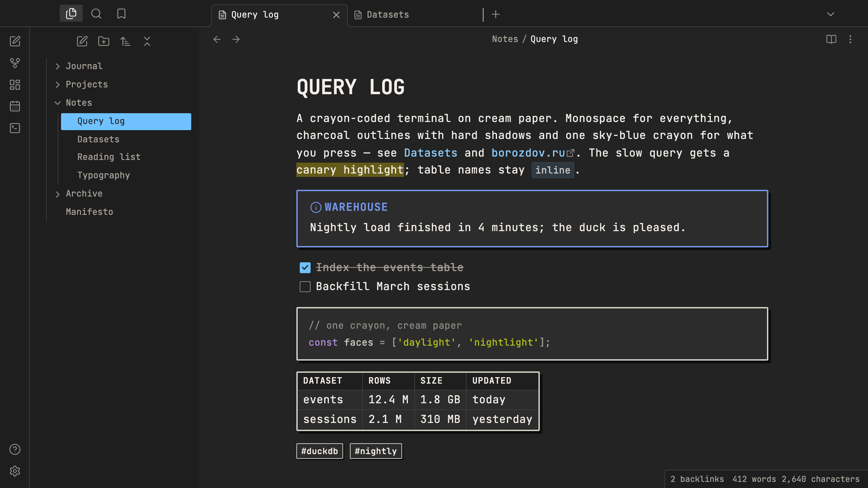This screenshot has width=868, height=488.
Task: Navigate forward with the right arrow
Action: 236,39
